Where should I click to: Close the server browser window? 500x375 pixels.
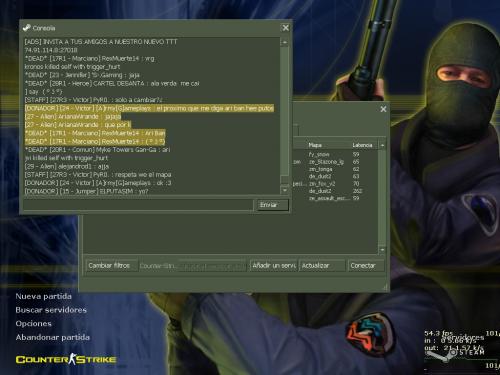(x=383, y=109)
